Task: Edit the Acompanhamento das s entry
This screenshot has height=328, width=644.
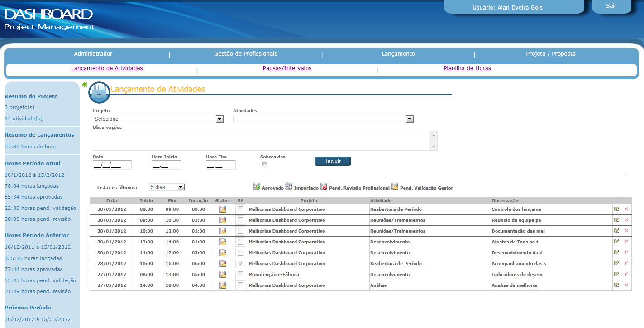Action: (616, 263)
